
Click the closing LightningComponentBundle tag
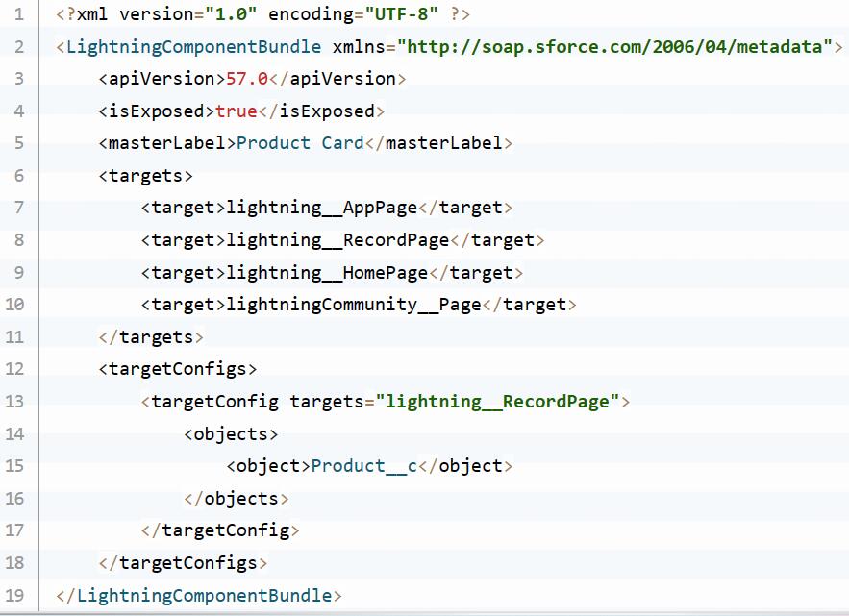tap(199, 595)
